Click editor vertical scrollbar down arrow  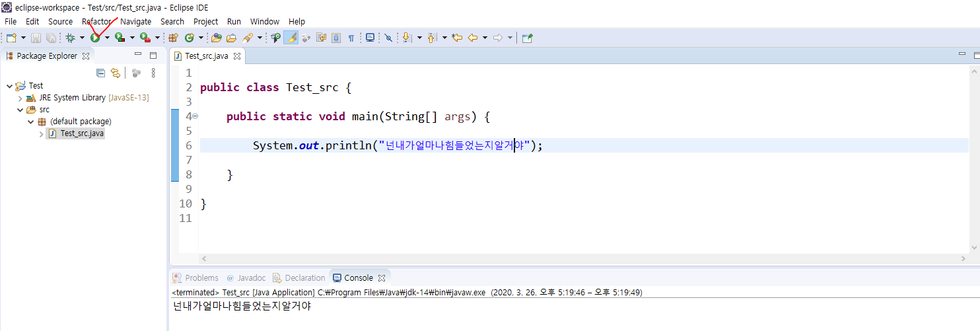pos(975,247)
